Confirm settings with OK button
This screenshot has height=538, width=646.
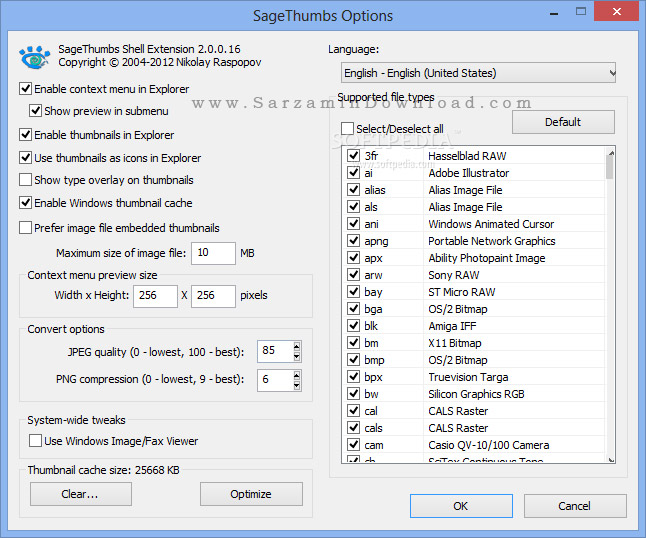pyautogui.click(x=461, y=506)
